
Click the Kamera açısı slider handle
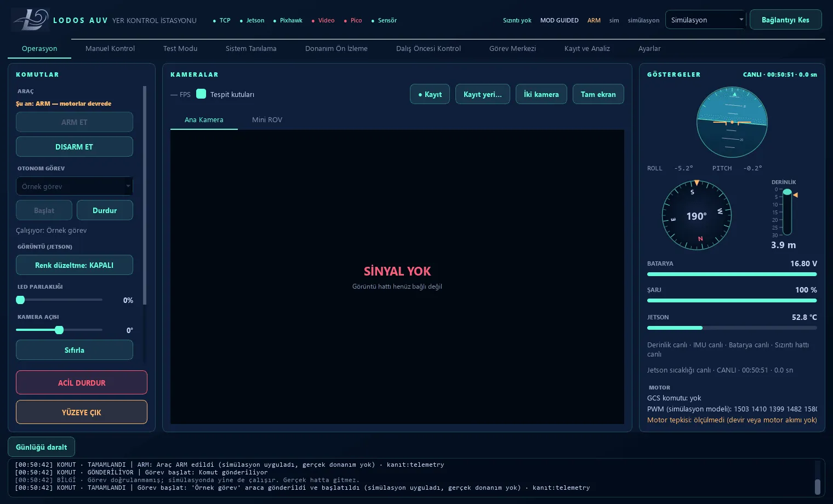59,330
